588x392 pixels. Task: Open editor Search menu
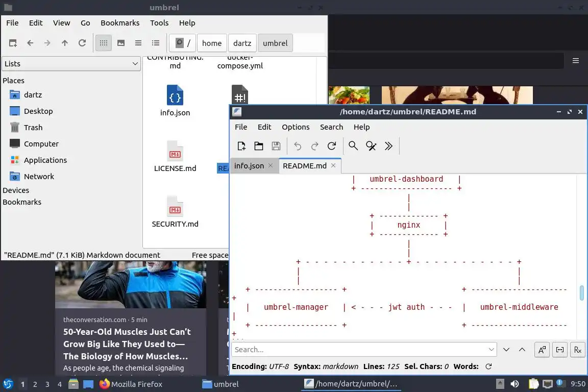tap(331, 127)
